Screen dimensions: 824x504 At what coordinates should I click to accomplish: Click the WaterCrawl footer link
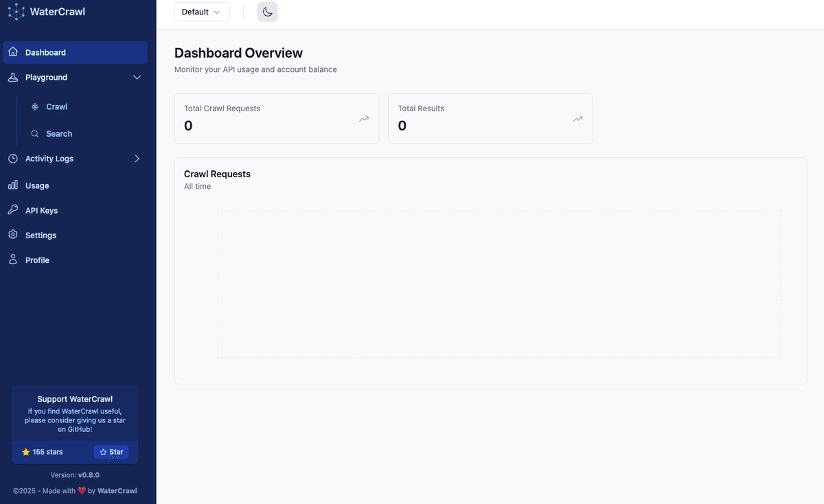(x=117, y=491)
